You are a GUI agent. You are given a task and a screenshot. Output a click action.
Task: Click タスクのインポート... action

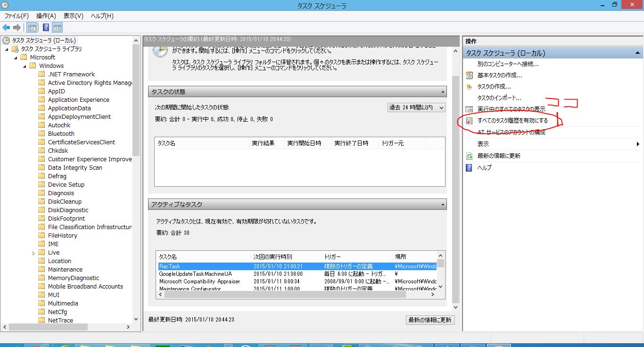tap(499, 98)
